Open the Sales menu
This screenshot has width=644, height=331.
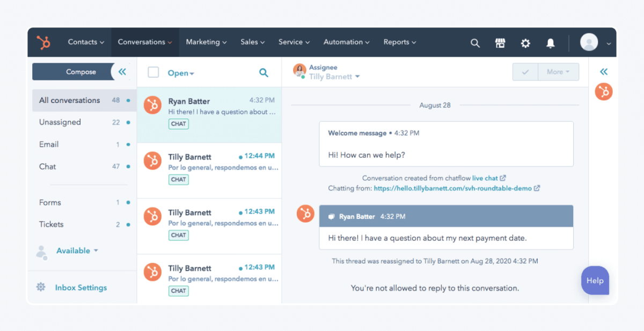(x=253, y=42)
